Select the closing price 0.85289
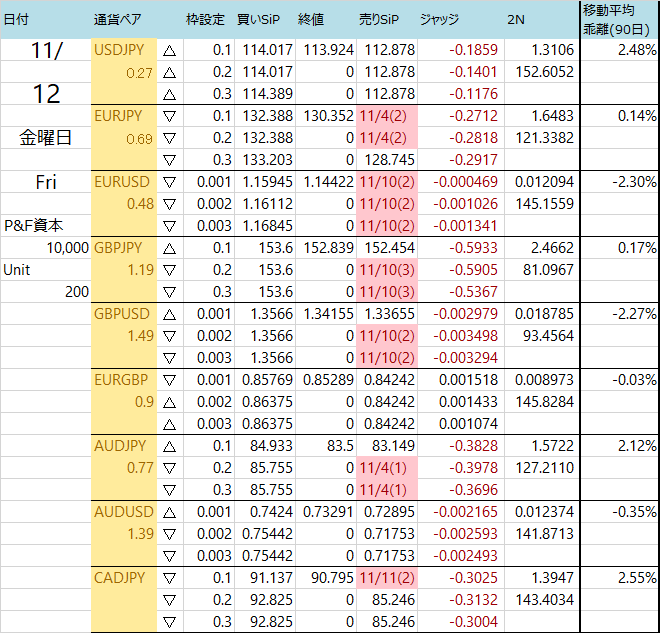This screenshot has width=660, height=633. click(x=328, y=380)
